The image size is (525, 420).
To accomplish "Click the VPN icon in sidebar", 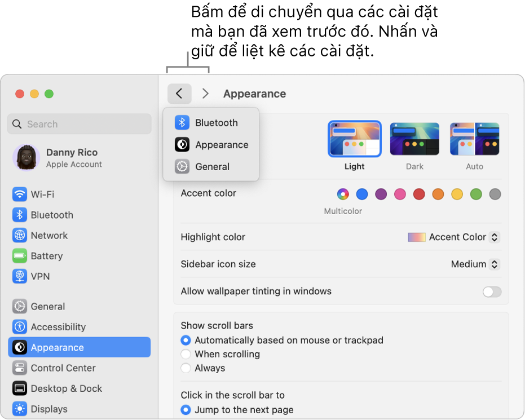I will pyautogui.click(x=20, y=276).
